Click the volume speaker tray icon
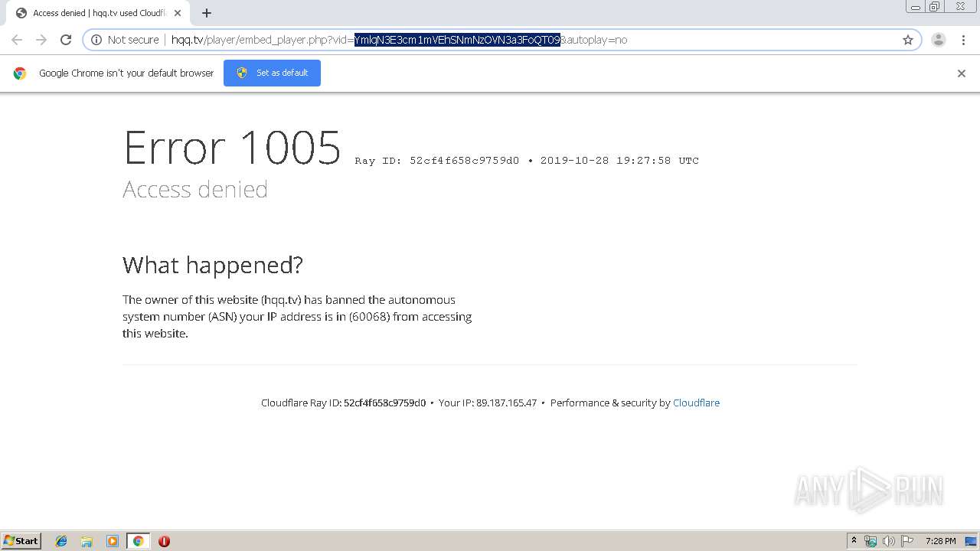The width and height of the screenshot is (980, 551). 889,541
